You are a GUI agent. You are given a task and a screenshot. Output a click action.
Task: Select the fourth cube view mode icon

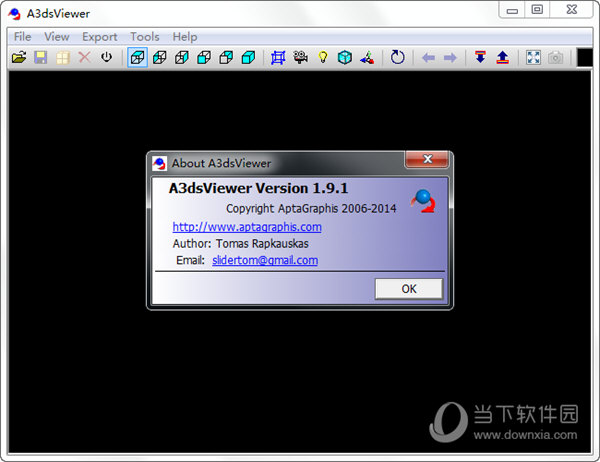pyautogui.click(x=204, y=58)
